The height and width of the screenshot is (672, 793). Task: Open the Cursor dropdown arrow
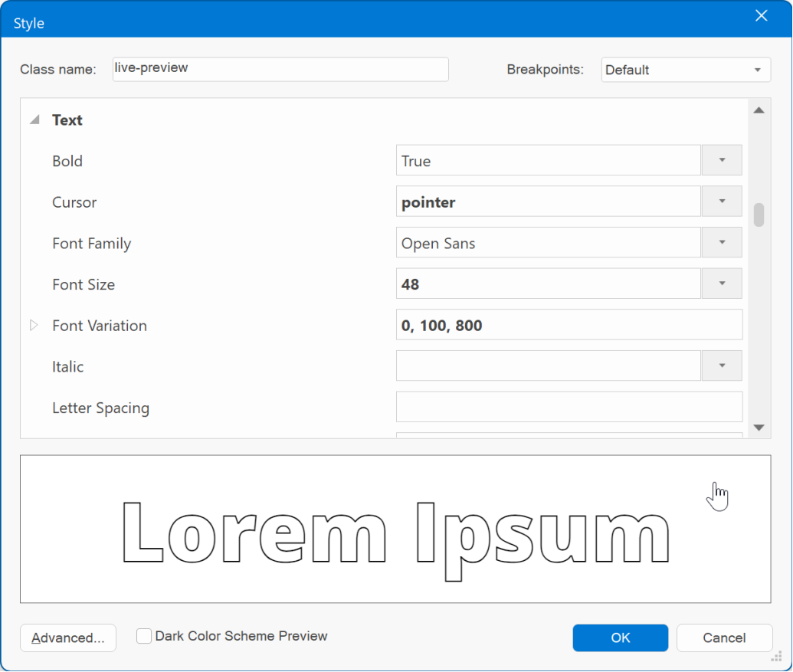coord(722,202)
